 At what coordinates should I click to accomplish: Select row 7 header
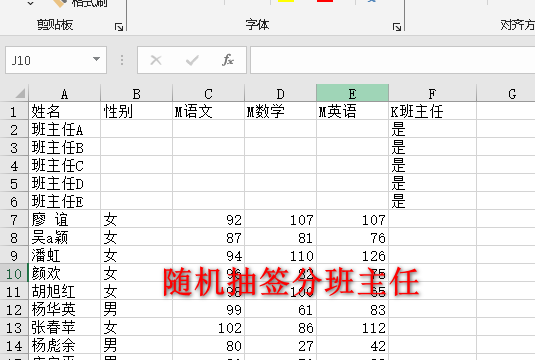tap(14, 219)
